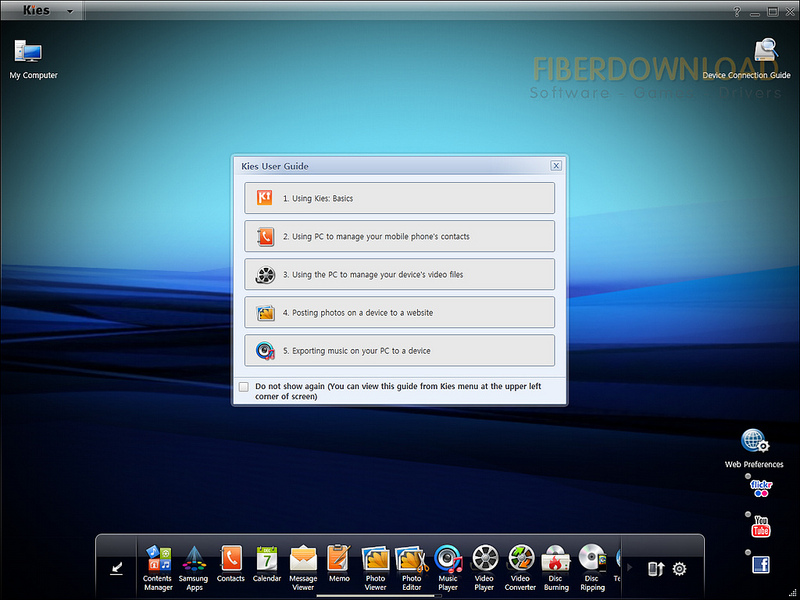Open the Facebook web shortcut

point(761,564)
